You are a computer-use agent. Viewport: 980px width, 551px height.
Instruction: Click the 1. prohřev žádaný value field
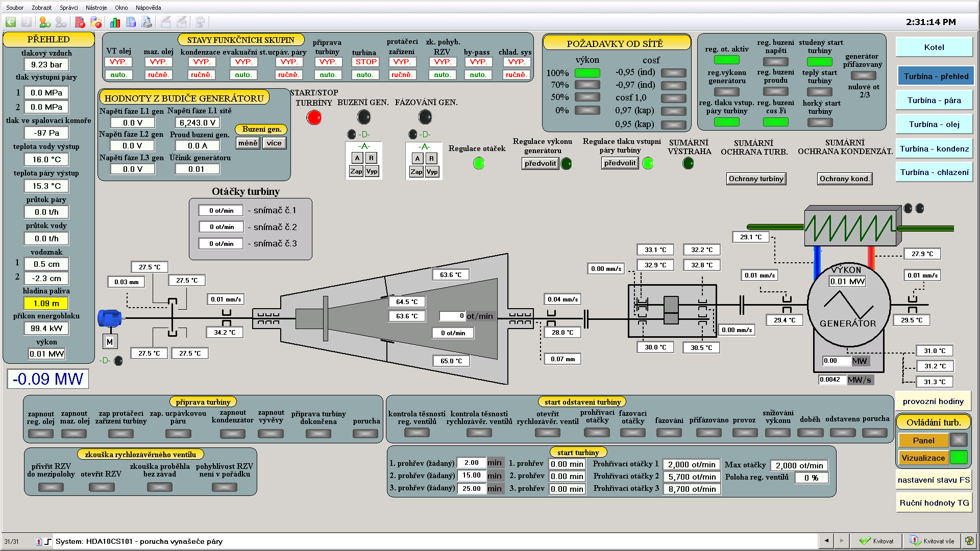[471, 463]
